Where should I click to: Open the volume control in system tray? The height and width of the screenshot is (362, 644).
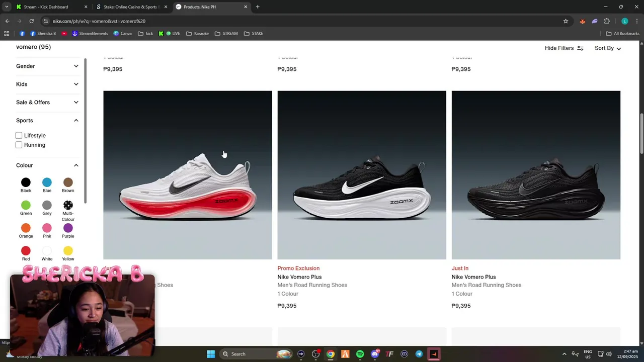[x=609, y=354]
